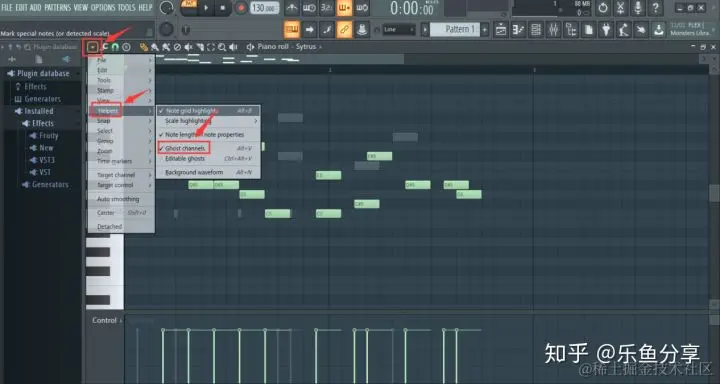Open the Fruity folder in browser
The image size is (720, 384).
click(49, 136)
